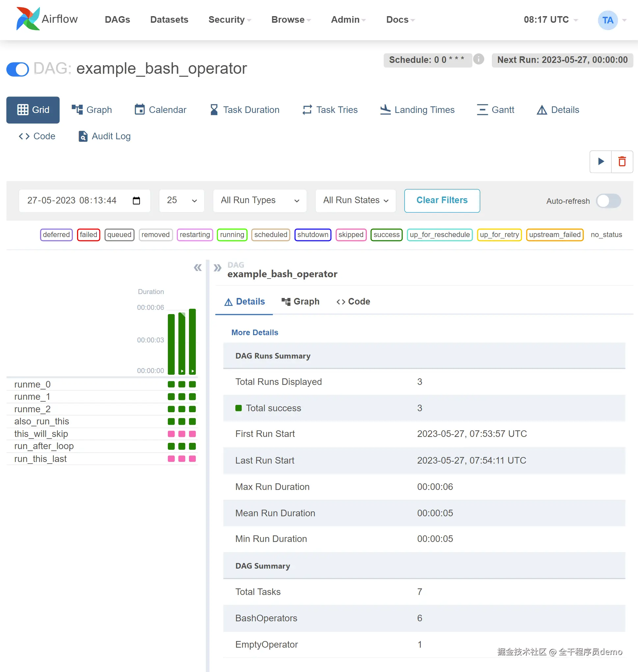Screen dimensions: 638x672
Task: Pause the example_bash_operator DAG toggle
Action: click(x=18, y=69)
